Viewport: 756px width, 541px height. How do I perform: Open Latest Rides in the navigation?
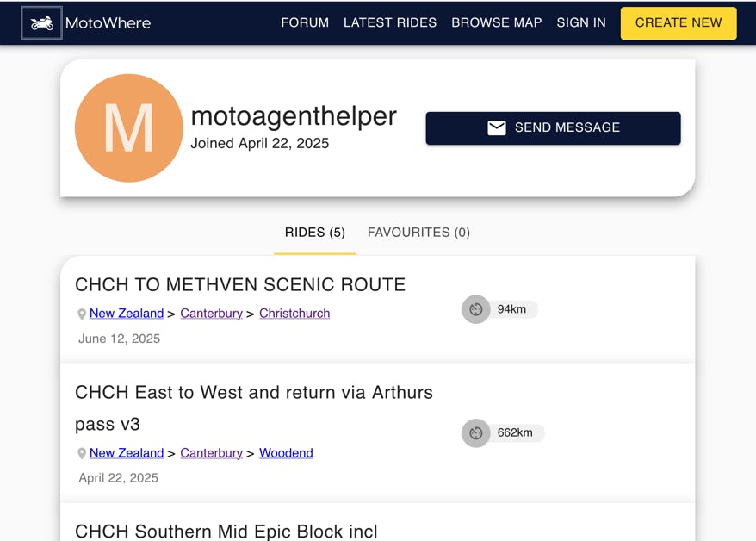coord(390,22)
